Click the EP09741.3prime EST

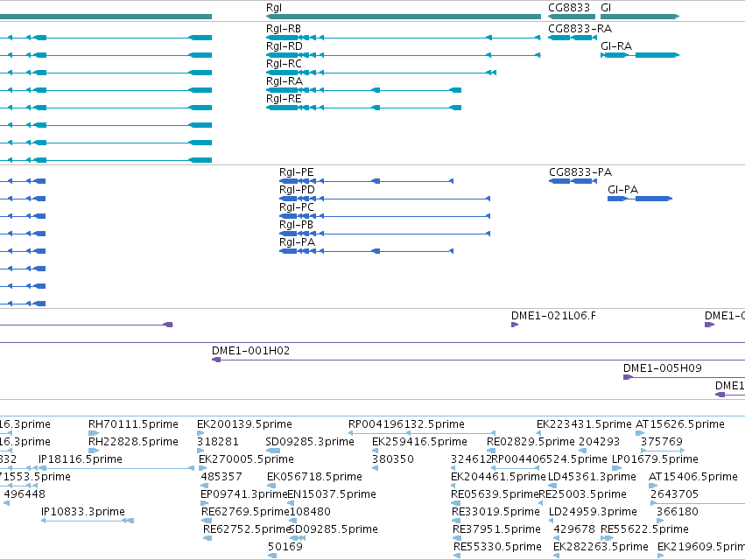pyautogui.click(x=203, y=503)
